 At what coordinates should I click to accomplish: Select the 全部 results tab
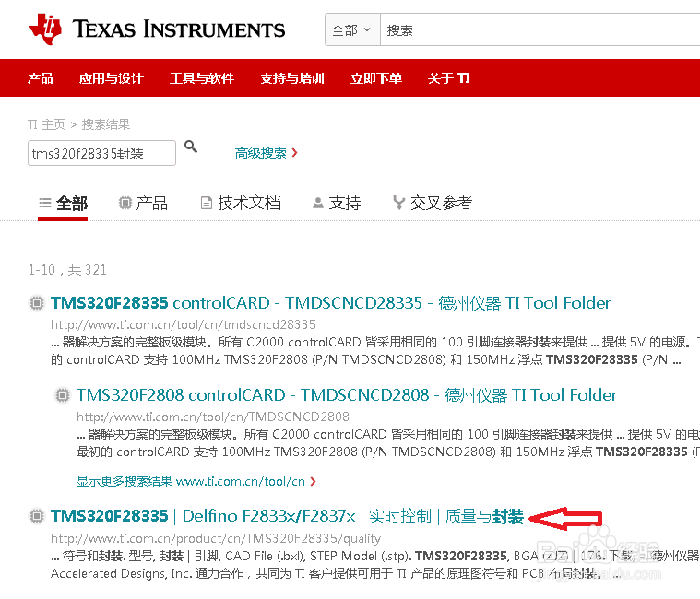coord(63,204)
